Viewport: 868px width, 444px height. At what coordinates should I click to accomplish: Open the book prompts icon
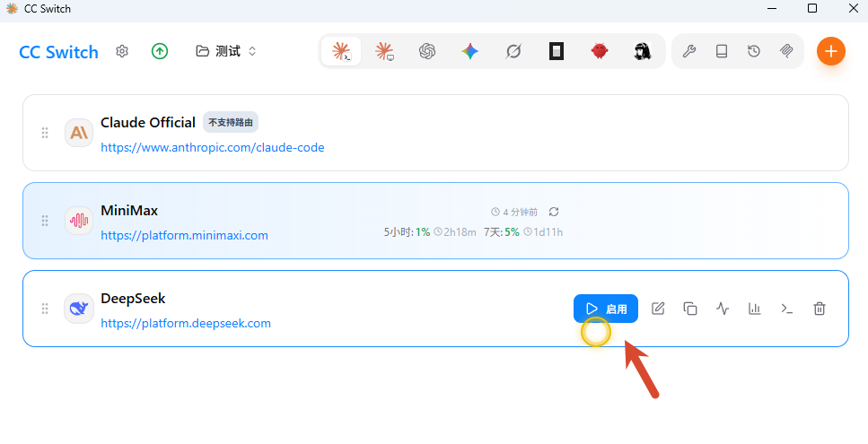click(x=722, y=51)
